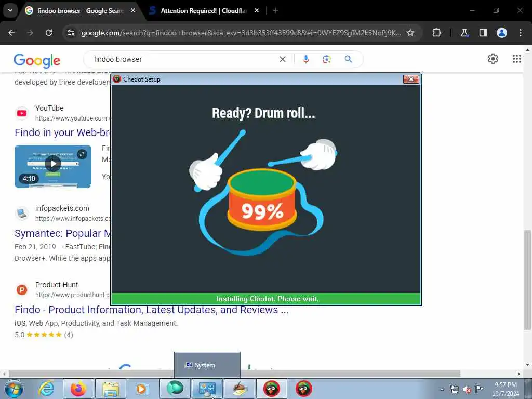Search by image with Google Lens icon
Screen dimensions: 532x399
[x=326, y=59]
